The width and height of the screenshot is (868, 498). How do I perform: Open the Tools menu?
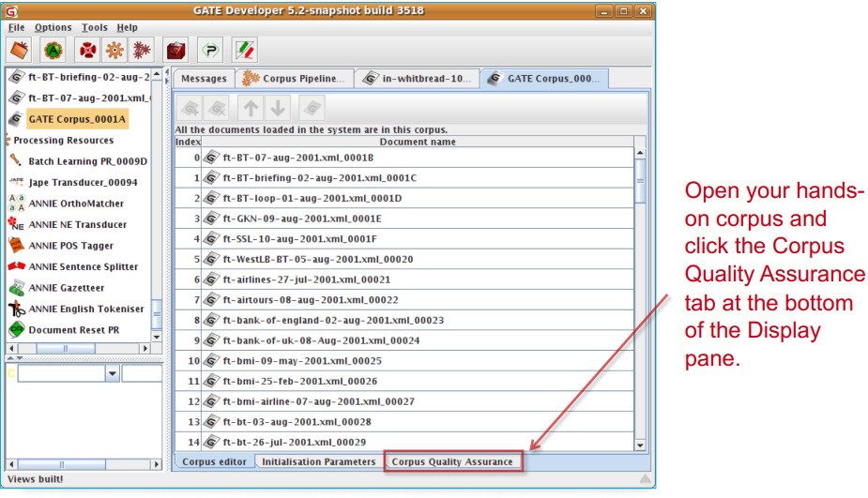point(94,27)
